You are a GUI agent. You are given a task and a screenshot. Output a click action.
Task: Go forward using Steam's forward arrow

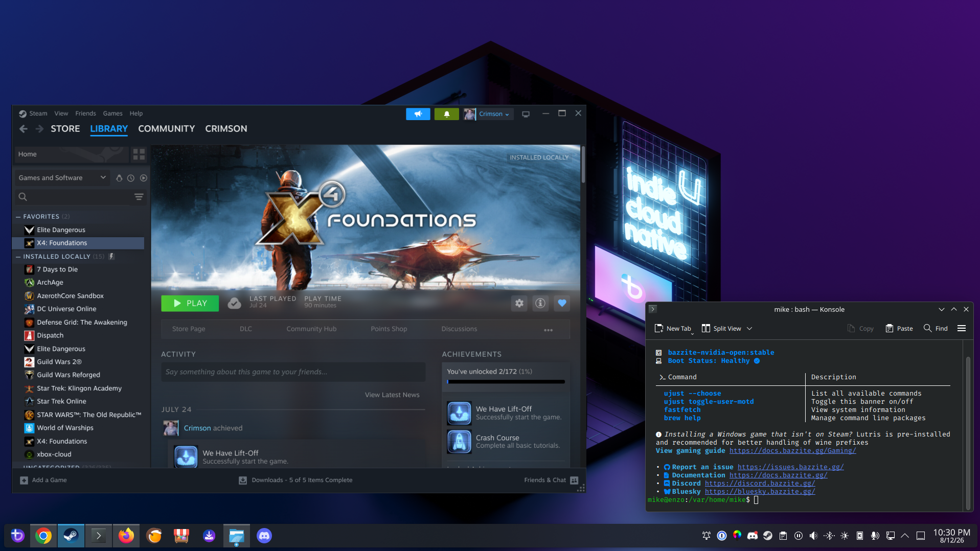click(39, 129)
